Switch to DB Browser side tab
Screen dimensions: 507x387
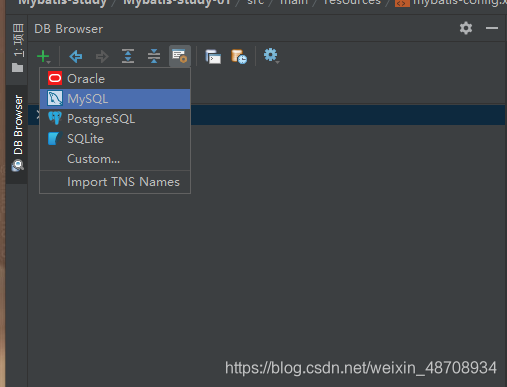[x=17, y=134]
